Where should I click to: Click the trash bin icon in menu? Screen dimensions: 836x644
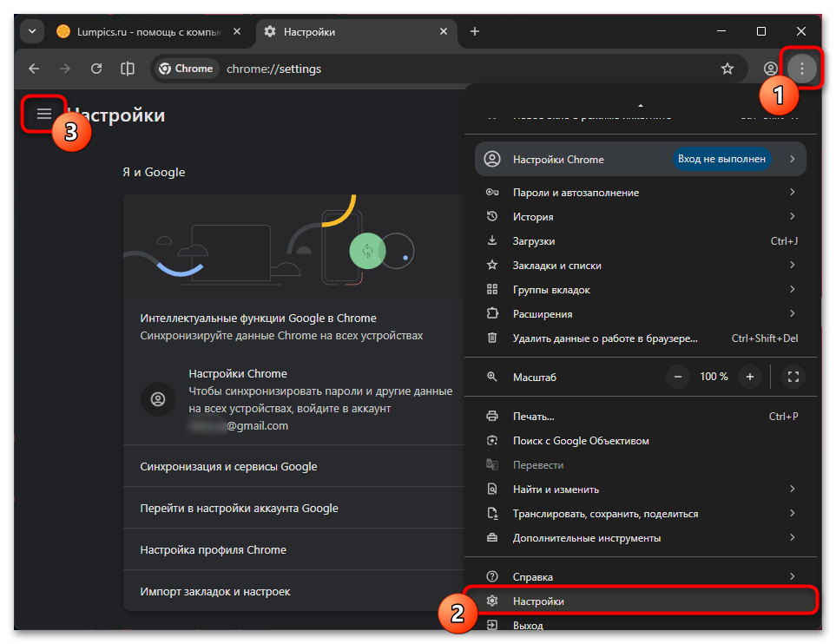coord(492,338)
